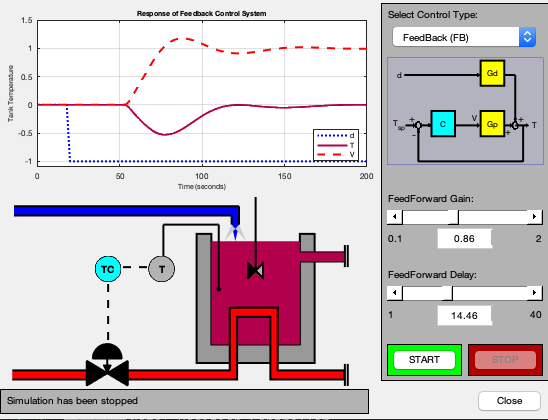Click the plot legend box
Image resolution: width=548 pixels, height=420 pixels.
coord(336,145)
